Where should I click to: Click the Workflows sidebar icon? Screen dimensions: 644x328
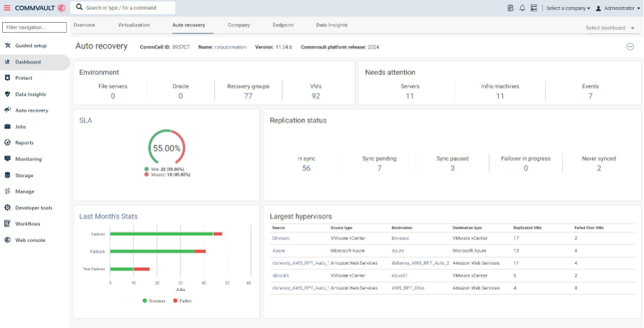7,224
